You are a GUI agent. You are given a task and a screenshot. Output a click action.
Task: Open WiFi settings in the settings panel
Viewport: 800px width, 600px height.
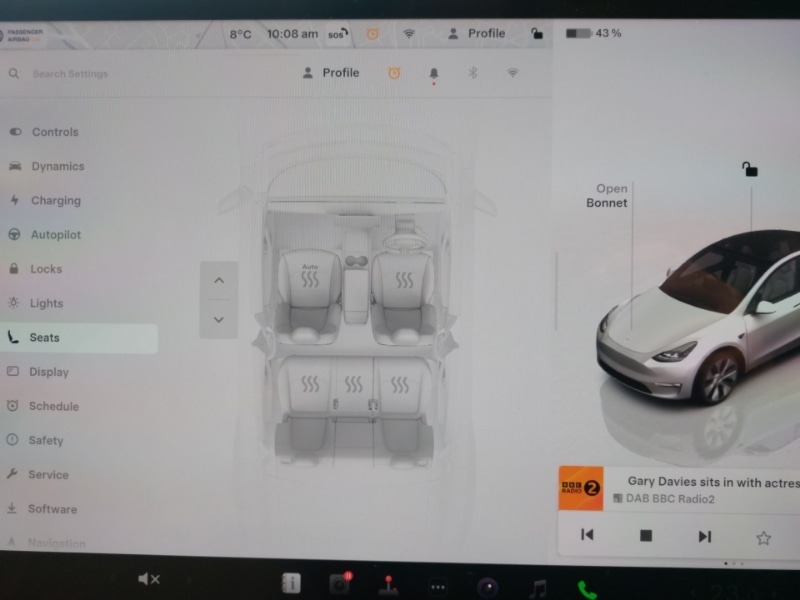click(x=512, y=72)
